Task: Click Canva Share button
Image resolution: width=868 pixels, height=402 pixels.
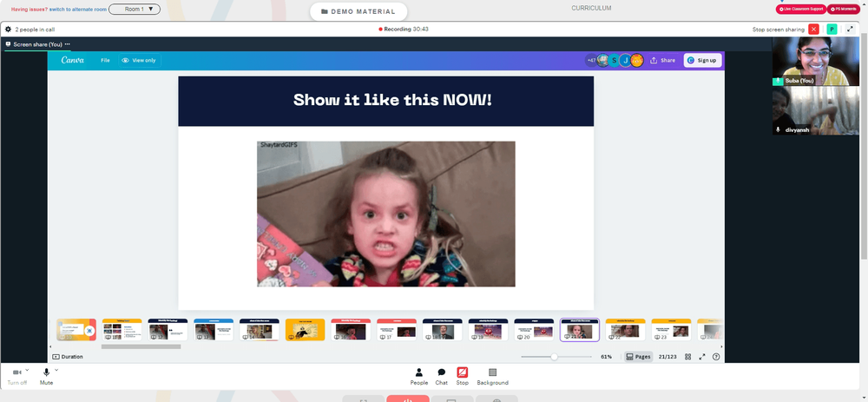Action: click(663, 61)
